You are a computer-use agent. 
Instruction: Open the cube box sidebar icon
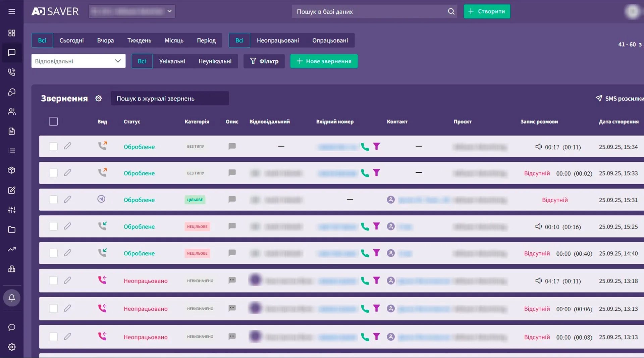(x=12, y=170)
